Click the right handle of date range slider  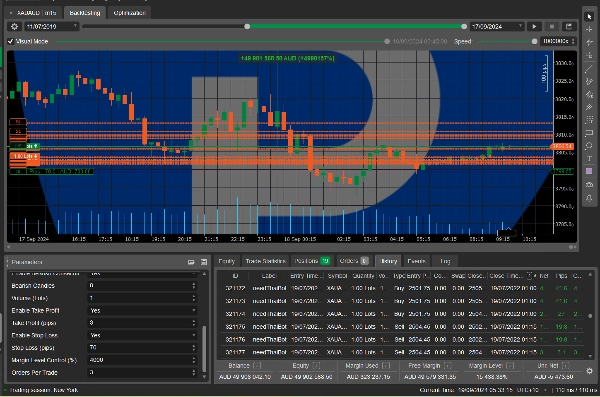point(464,26)
